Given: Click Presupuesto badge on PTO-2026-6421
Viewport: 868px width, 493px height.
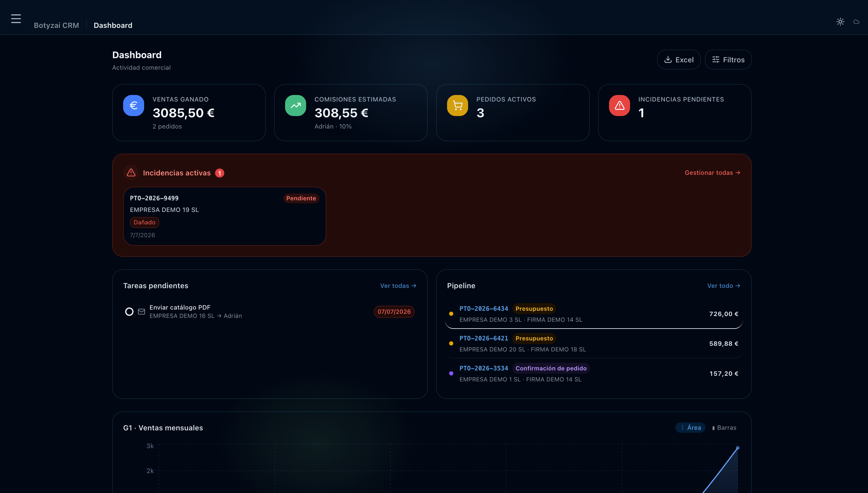Looking at the screenshot, I should click(534, 338).
